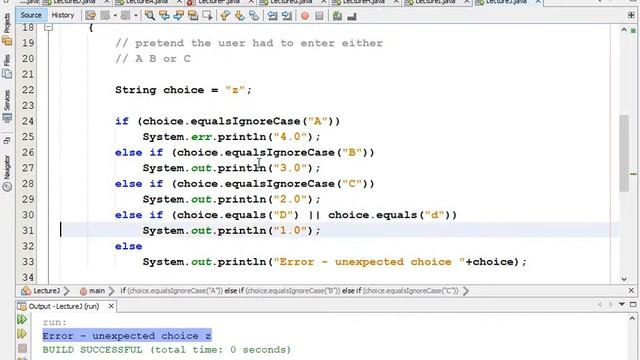Screen dimensions: 640x360
Task: Click the Find Selection magnifier icon
Action: [x=150, y=16]
